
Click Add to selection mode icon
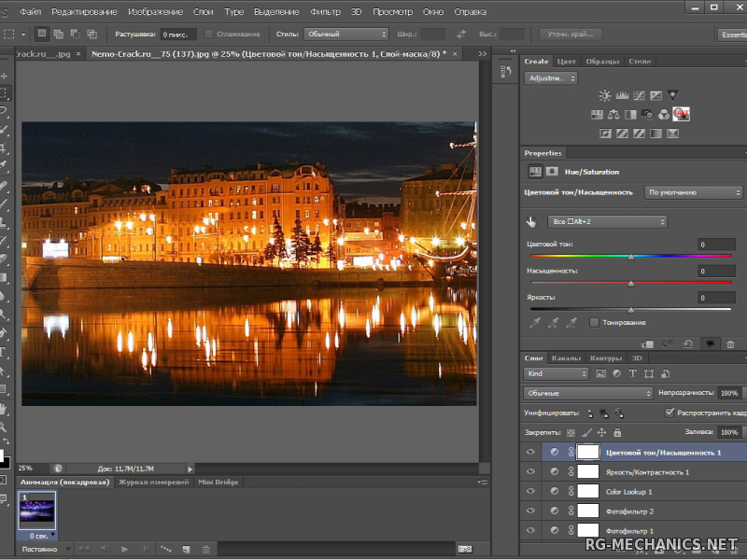tap(58, 34)
